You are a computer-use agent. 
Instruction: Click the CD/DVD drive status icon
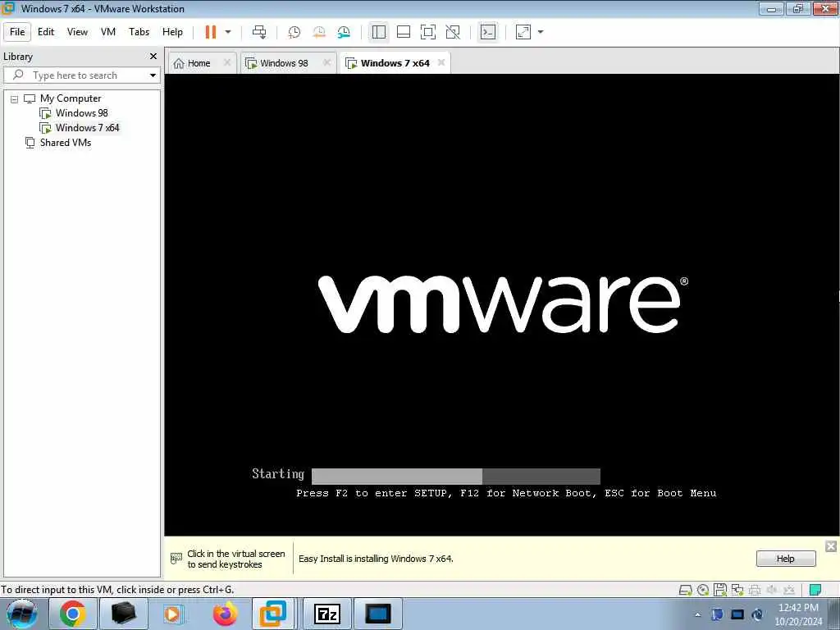pyautogui.click(x=703, y=591)
